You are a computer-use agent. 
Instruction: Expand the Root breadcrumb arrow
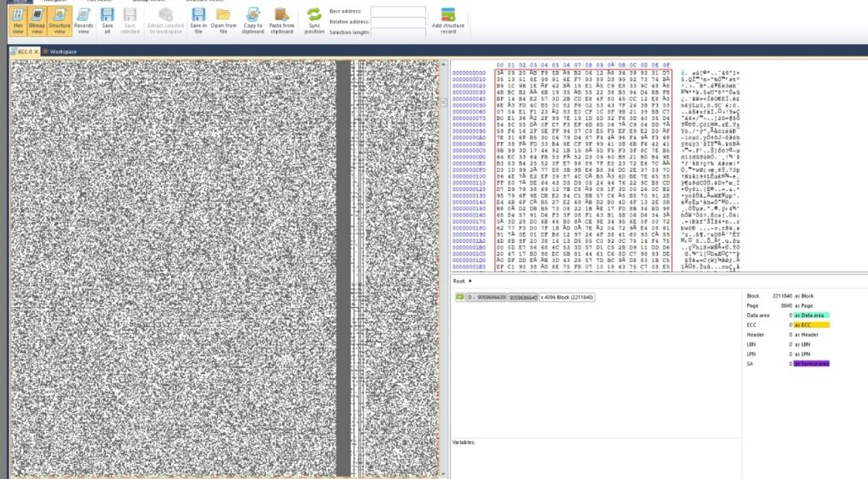[x=470, y=281]
